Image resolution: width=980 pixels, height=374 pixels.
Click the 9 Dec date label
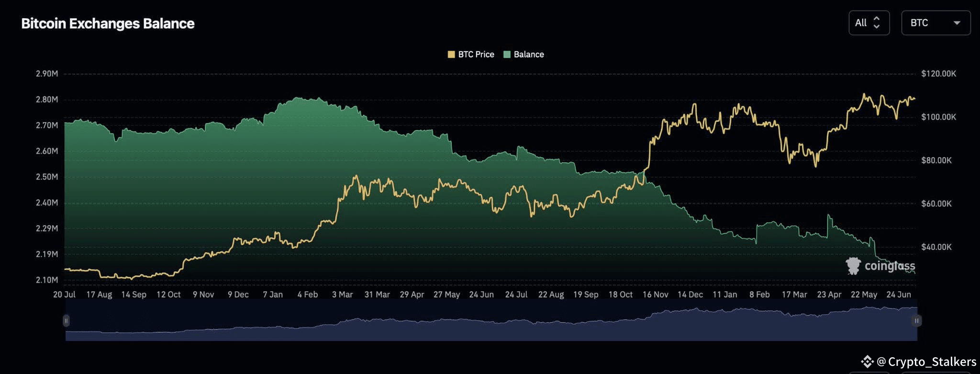pos(238,295)
